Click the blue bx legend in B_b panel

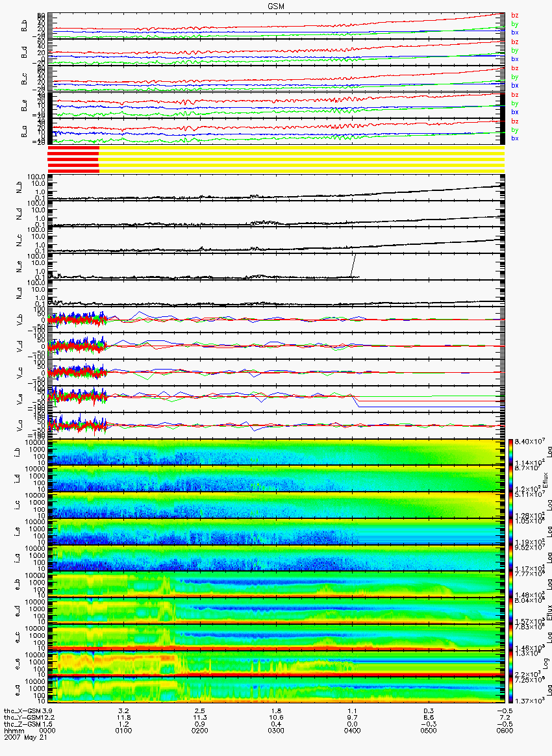[x=515, y=32]
